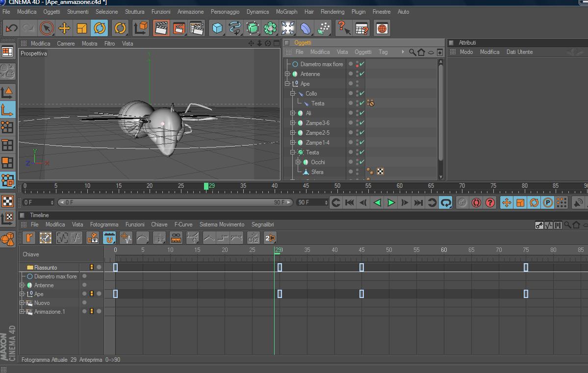Click the record keyframe button
This screenshot has height=373, width=588.
(462, 202)
